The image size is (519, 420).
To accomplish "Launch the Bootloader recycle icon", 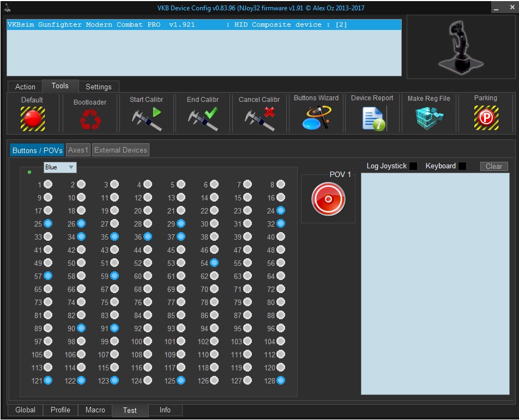I will tap(90, 119).
